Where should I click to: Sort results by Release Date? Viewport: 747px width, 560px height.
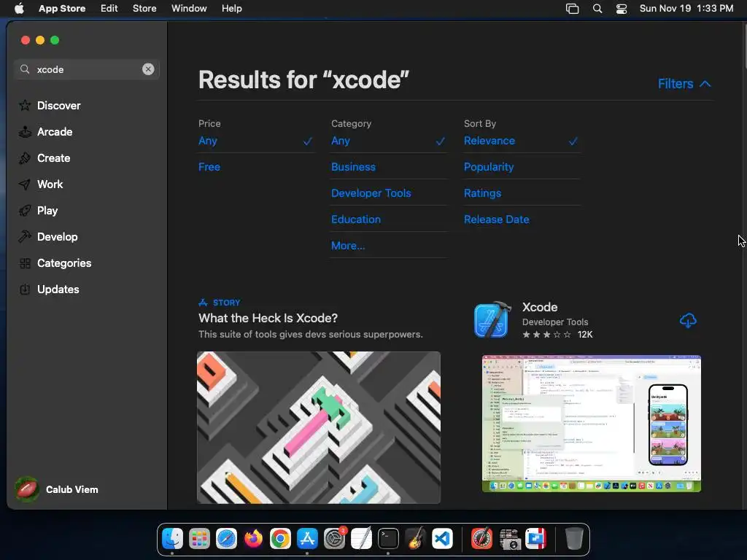[496, 219]
